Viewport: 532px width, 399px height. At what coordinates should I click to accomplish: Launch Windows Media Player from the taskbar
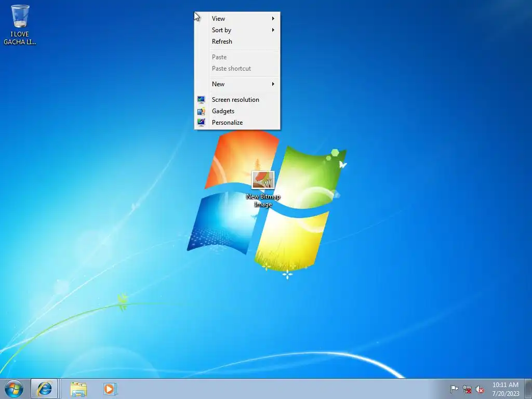[x=110, y=389]
